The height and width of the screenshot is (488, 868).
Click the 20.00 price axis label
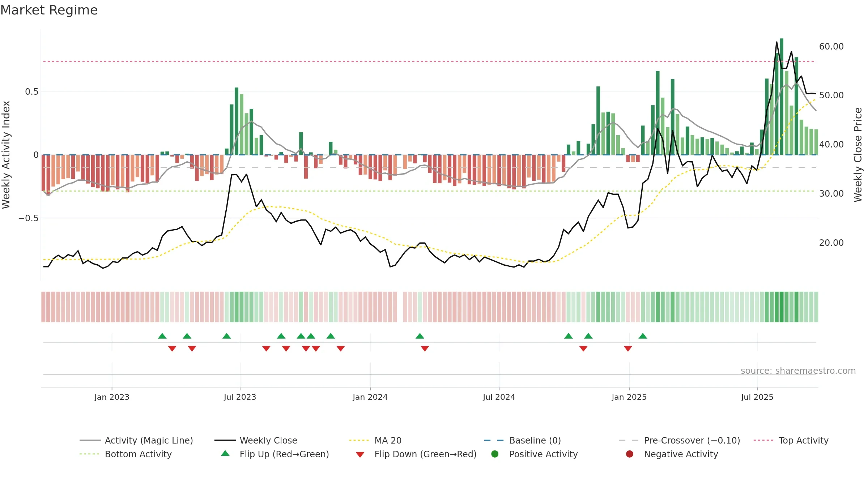831,243
